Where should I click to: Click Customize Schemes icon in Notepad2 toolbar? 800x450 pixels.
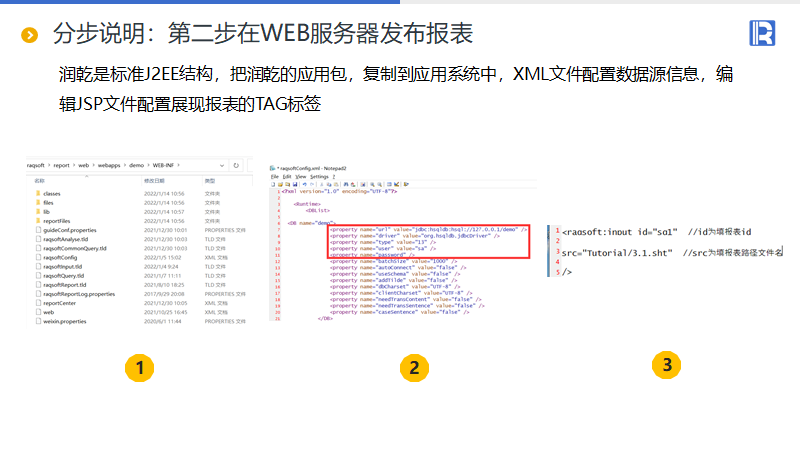pyautogui.click(x=396, y=184)
